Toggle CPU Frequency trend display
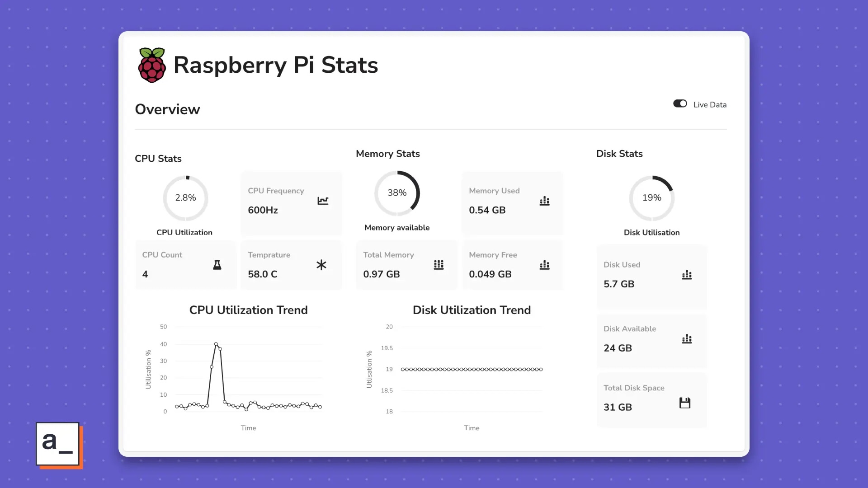Screen dimensions: 868x488 (x=322, y=200)
